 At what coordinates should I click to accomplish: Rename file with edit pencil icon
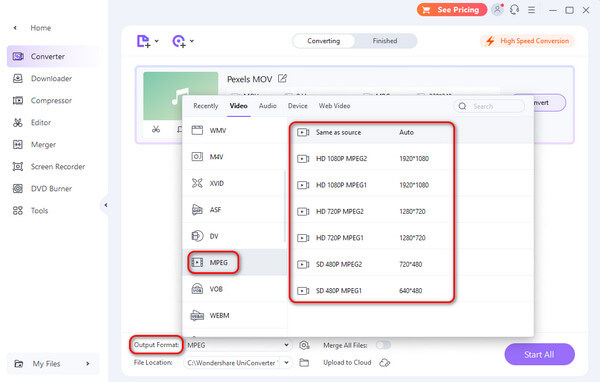tap(282, 78)
